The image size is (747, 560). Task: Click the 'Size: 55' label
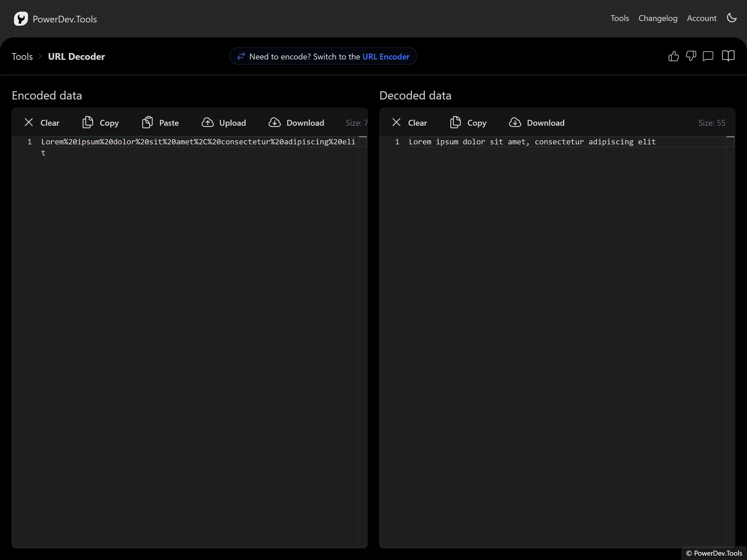point(711,123)
